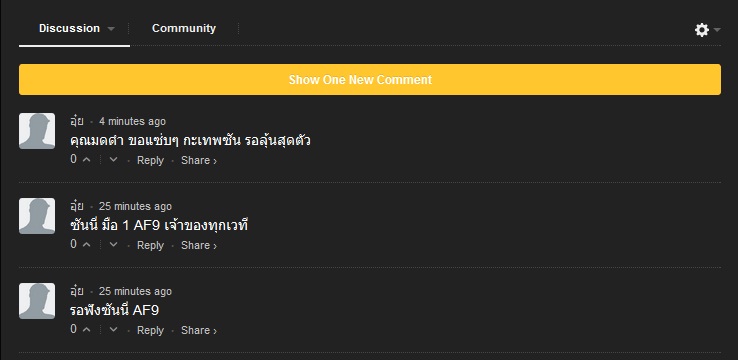The height and width of the screenshot is (360, 738).
Task: Open username 'อุ๋ย' on the last comment
Action: tap(76, 291)
